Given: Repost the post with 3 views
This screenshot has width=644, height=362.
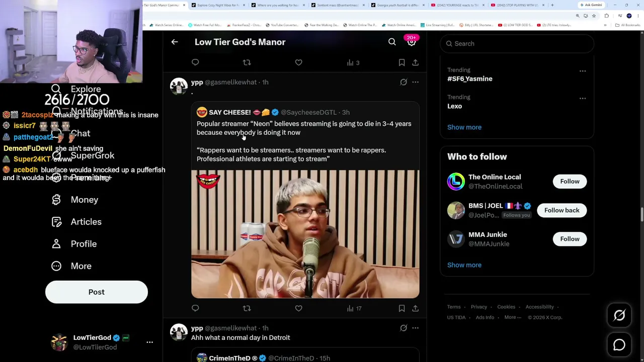Looking at the screenshot, I should click(x=247, y=62).
